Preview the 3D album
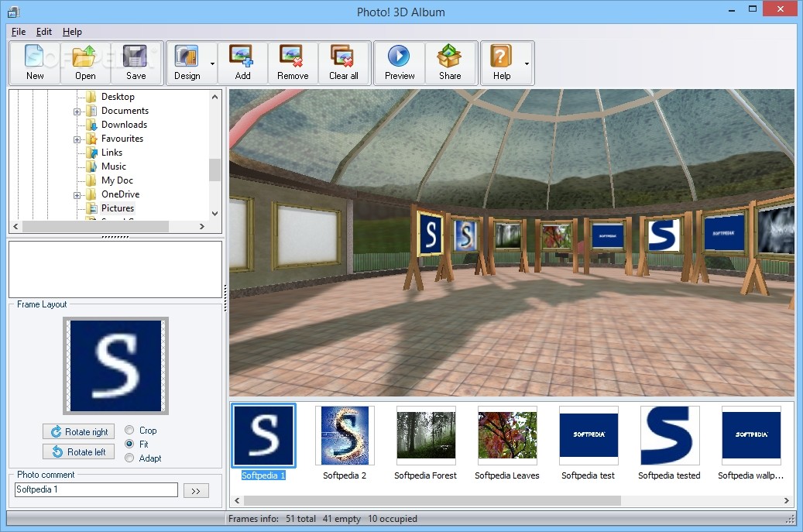The height and width of the screenshot is (532, 803). point(400,62)
